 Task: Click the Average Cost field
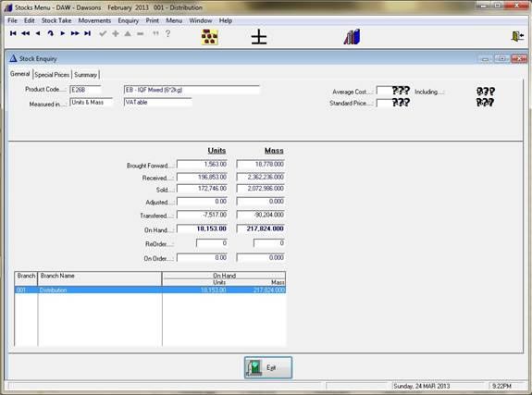(393, 91)
